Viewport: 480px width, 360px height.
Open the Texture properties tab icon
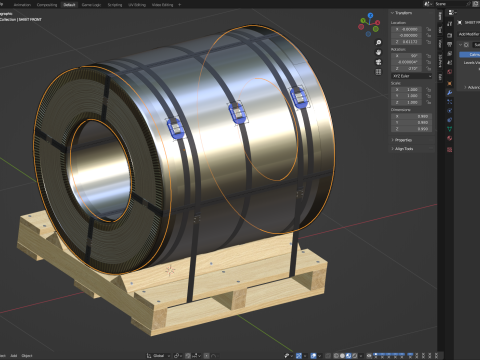point(449,150)
